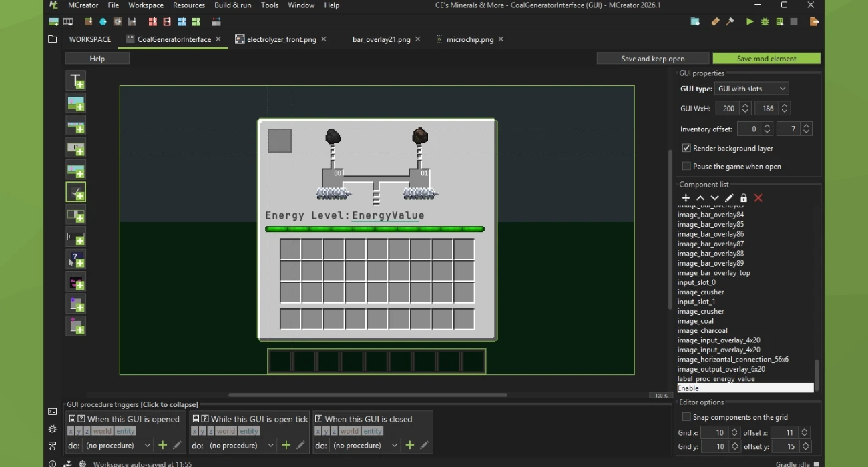868x467 pixels.
Task: Click the Grid x value field
Action: click(714, 432)
